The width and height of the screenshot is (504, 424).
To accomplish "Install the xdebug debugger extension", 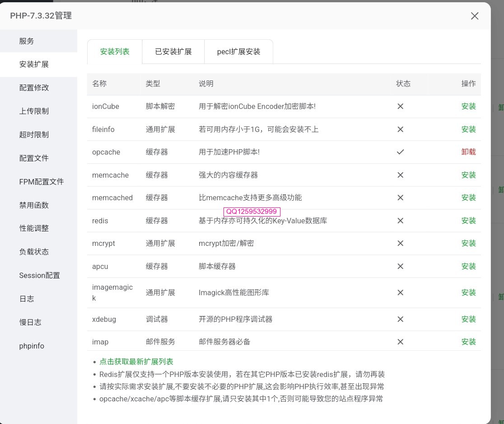I will point(469,319).
